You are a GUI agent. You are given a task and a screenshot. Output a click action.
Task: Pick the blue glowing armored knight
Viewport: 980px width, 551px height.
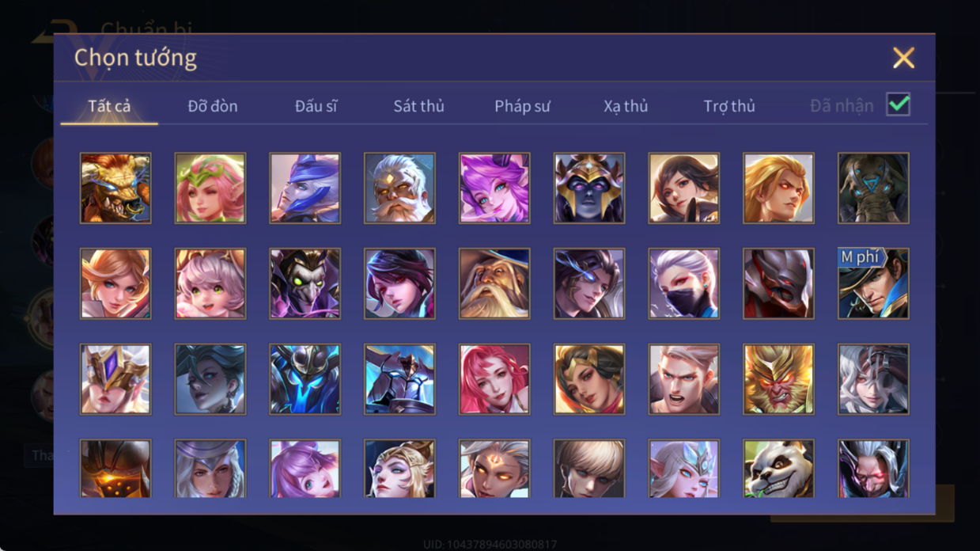[x=305, y=379]
